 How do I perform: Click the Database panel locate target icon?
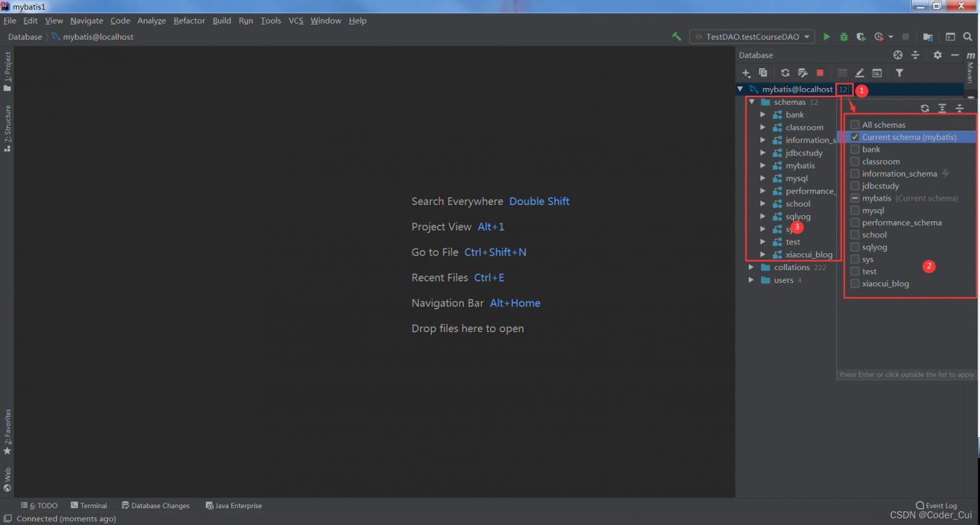click(x=898, y=55)
